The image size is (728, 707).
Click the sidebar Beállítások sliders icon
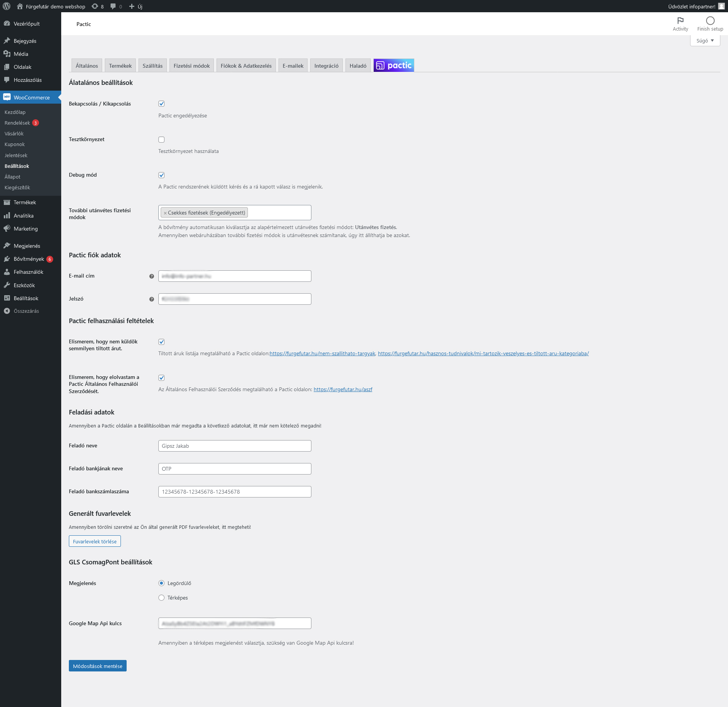7,298
